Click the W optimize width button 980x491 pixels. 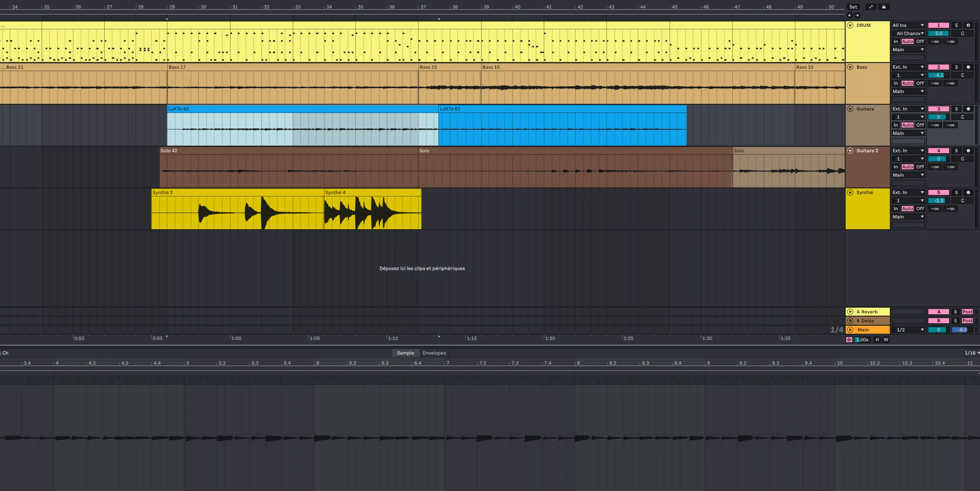[886, 340]
